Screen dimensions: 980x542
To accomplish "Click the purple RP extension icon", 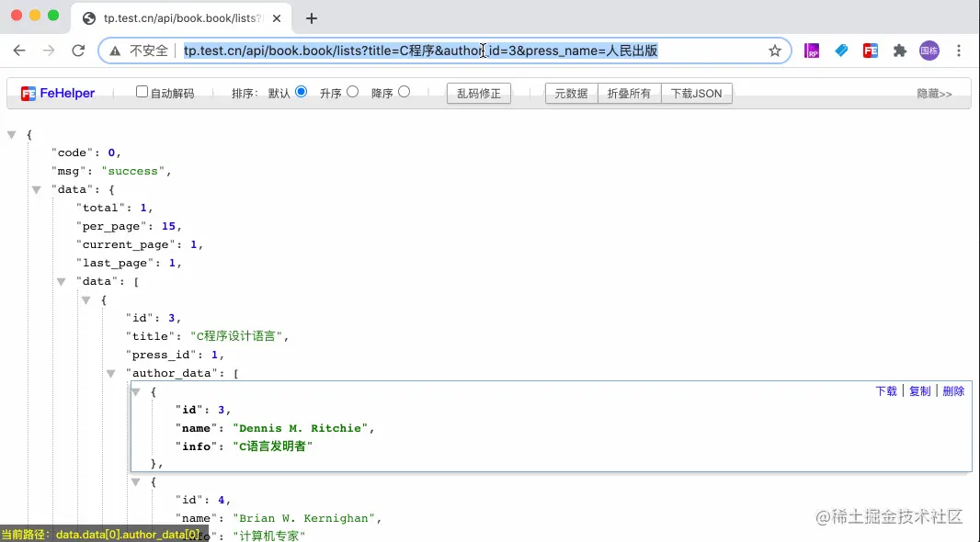I will (812, 51).
